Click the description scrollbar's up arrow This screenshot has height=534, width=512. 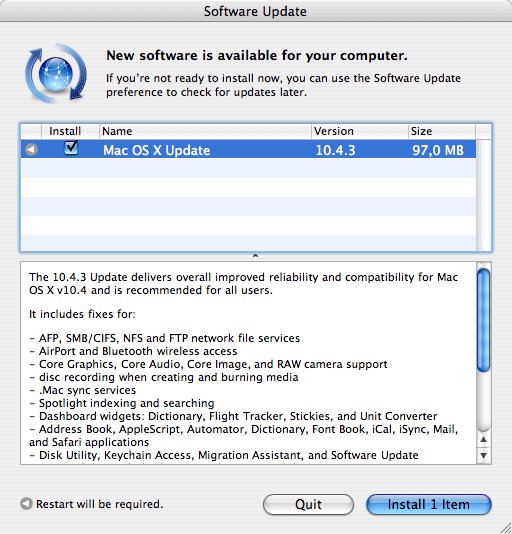coord(483,440)
